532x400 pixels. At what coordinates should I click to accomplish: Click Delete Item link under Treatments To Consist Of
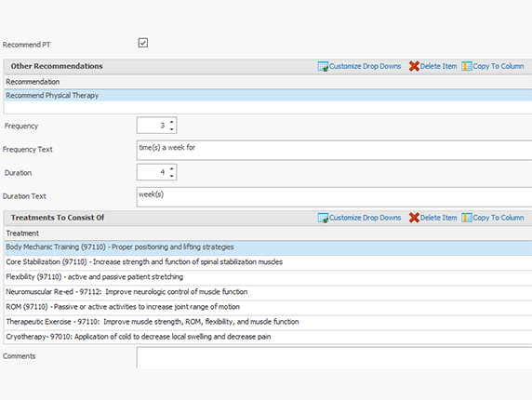(x=438, y=218)
